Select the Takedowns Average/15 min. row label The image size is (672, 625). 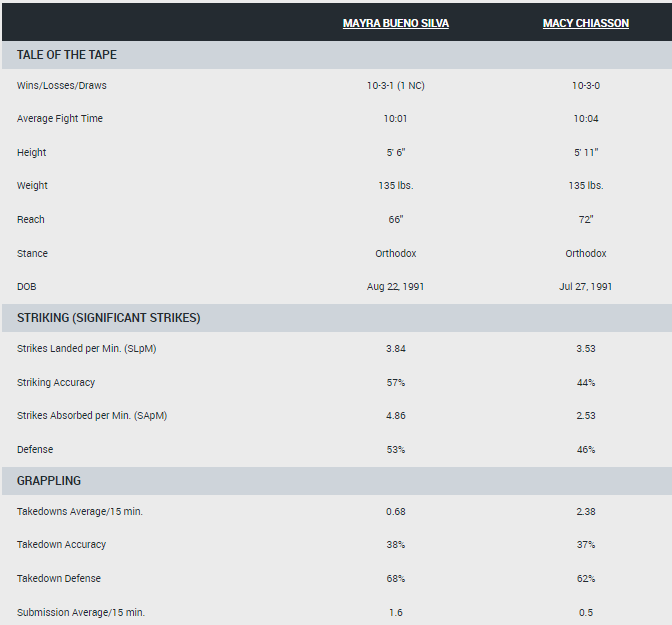pyautogui.click(x=80, y=512)
